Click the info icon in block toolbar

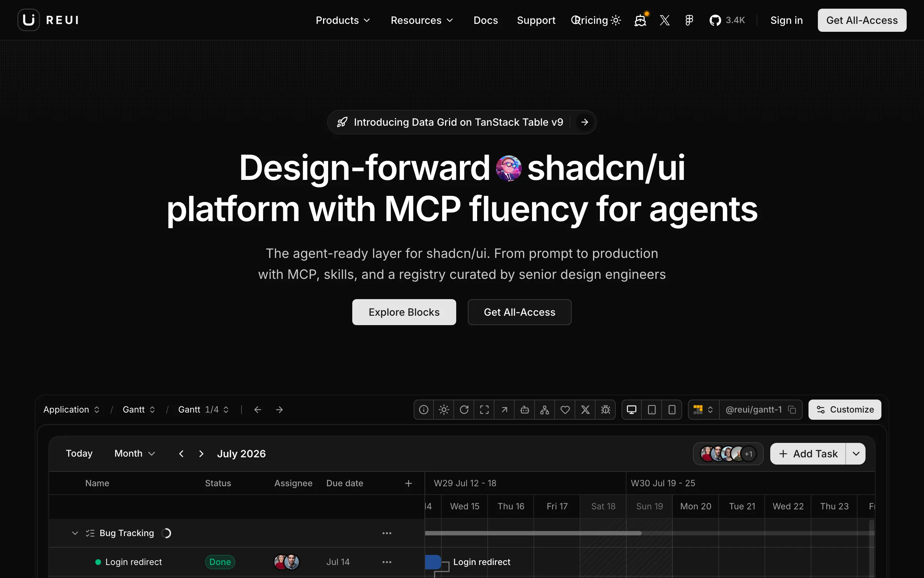[424, 409]
